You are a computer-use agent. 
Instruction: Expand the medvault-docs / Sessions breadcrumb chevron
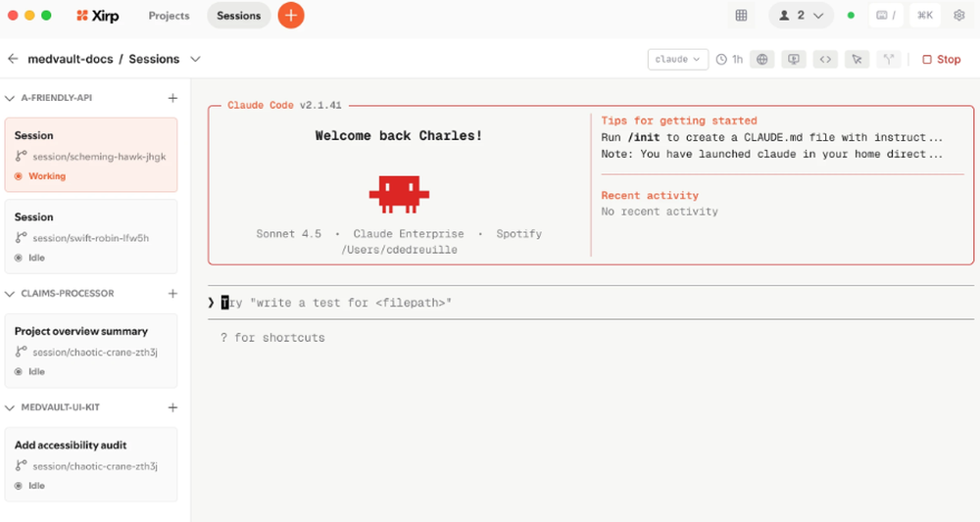pyautogui.click(x=195, y=59)
